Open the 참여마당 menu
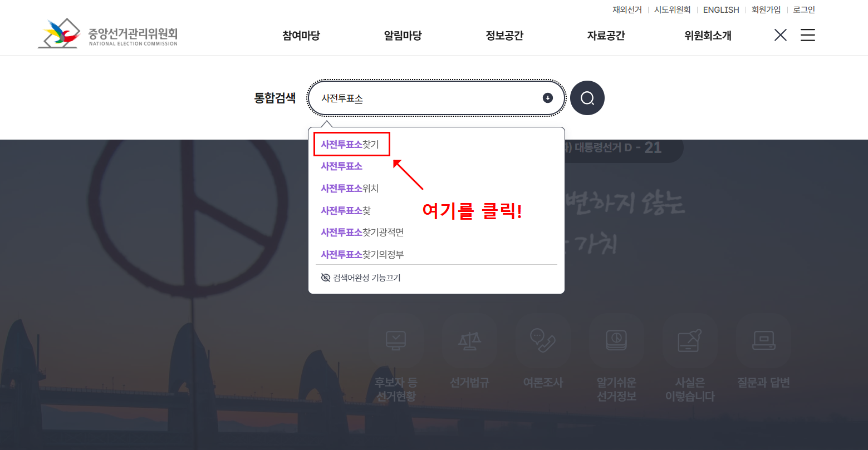Screen dimensions: 868x450 click(301, 35)
